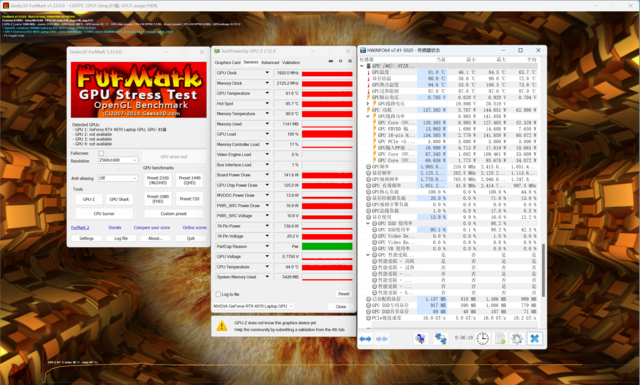
Task: Launch GPU Shark from FurMark Tools
Action: (119, 199)
